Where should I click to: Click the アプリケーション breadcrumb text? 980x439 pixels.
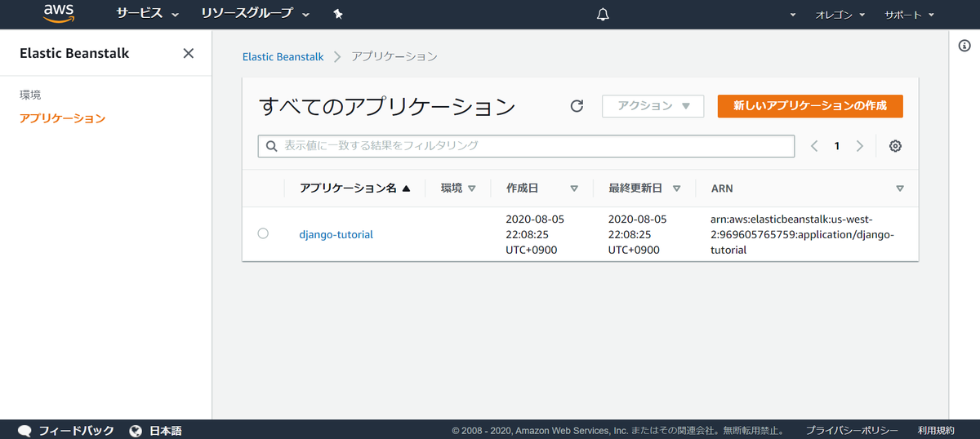tap(394, 56)
